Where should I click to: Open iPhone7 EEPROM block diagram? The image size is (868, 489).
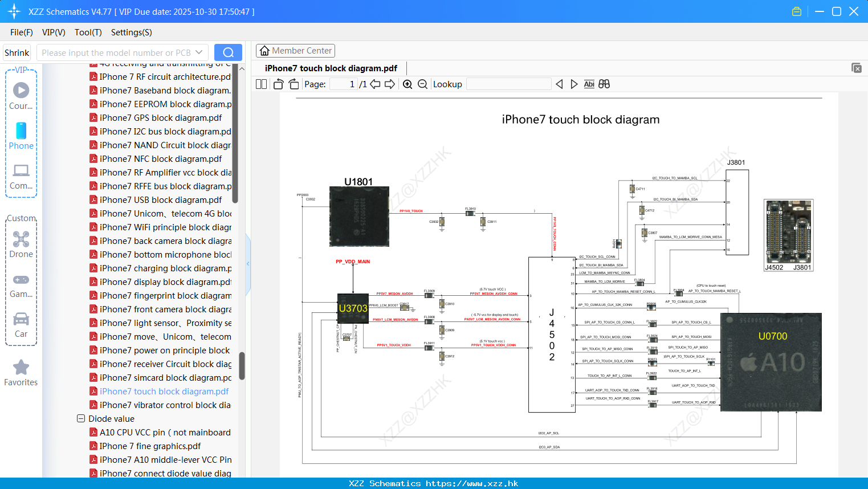161,104
